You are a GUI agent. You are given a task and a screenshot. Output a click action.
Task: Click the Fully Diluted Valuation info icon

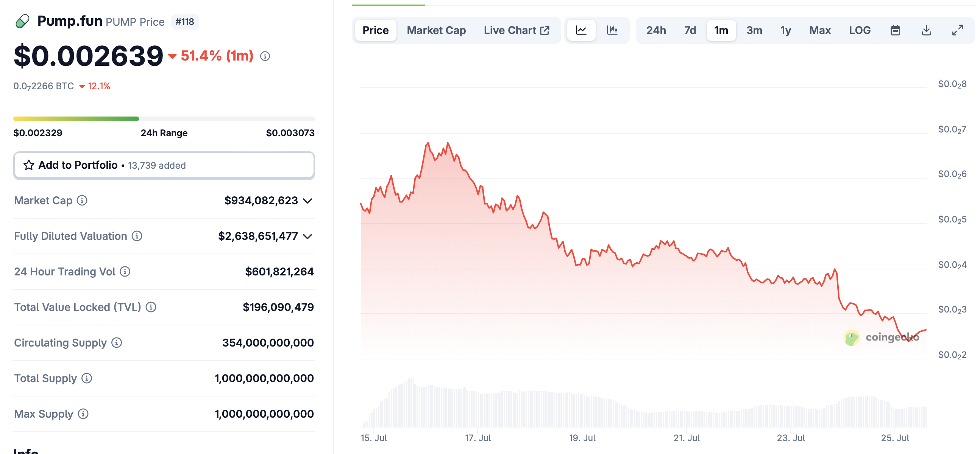click(137, 236)
